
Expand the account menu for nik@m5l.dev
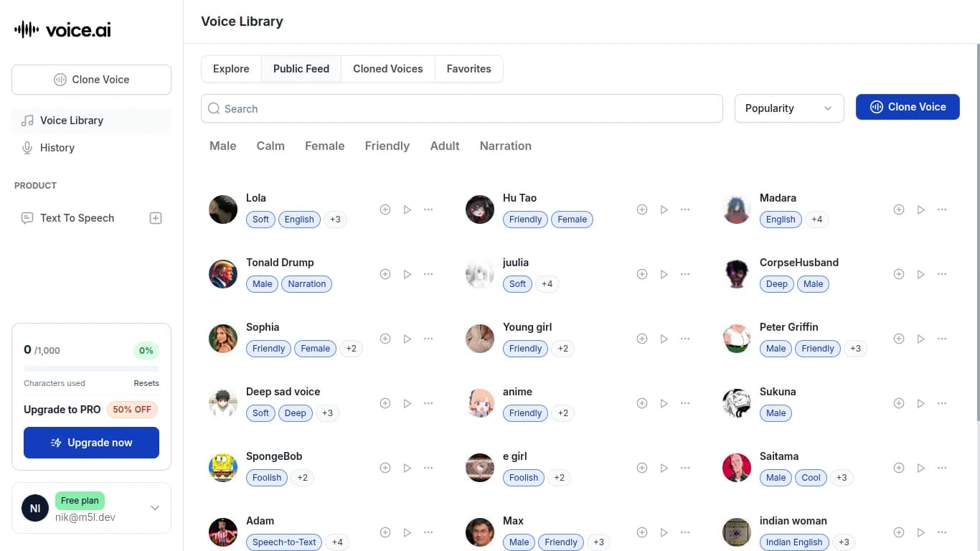155,508
